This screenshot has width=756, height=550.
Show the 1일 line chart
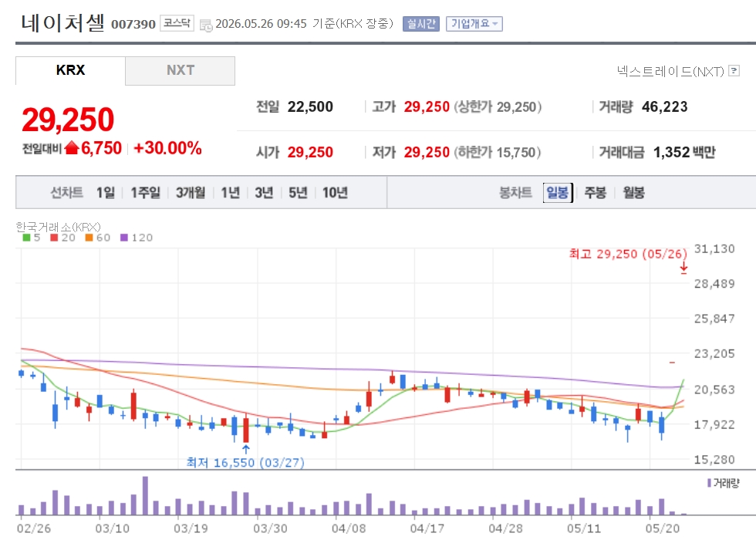[x=106, y=193]
